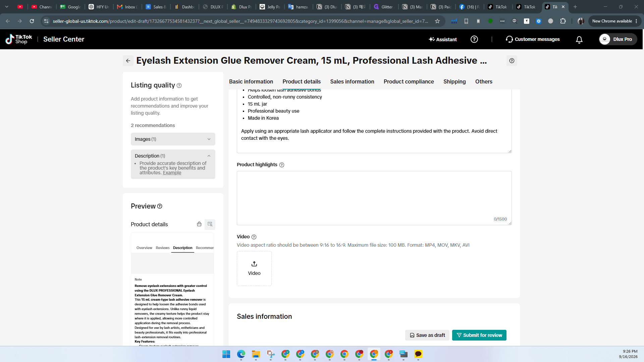Switch to Basic information tab
The width and height of the screenshot is (644, 362).
coord(251,81)
